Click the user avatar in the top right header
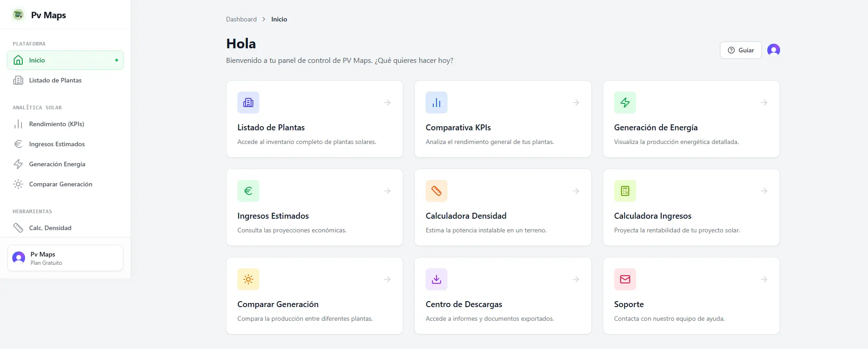The image size is (868, 349). point(774,50)
